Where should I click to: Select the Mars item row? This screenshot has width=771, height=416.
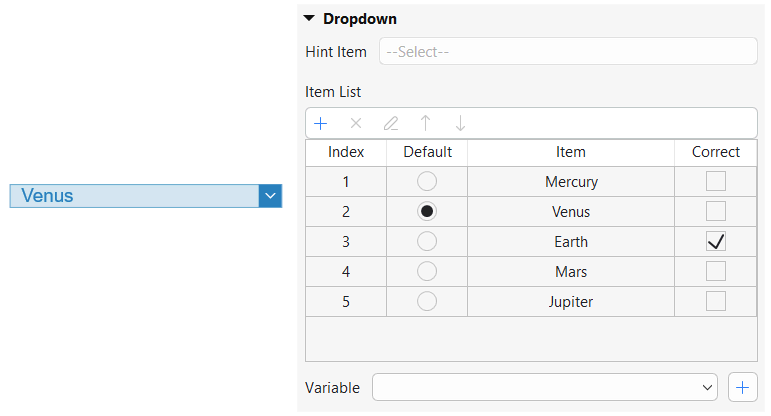click(x=571, y=272)
